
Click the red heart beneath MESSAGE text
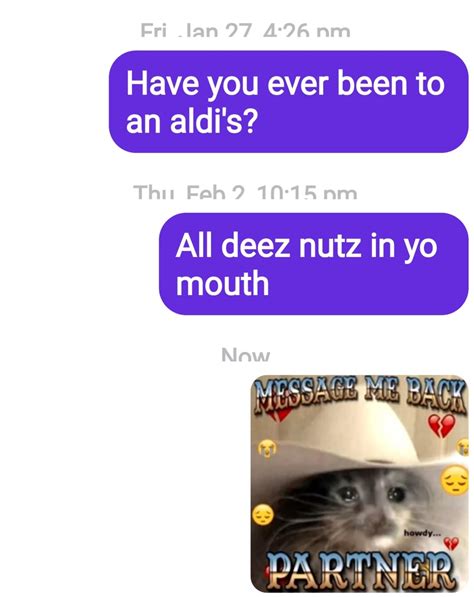(279, 413)
